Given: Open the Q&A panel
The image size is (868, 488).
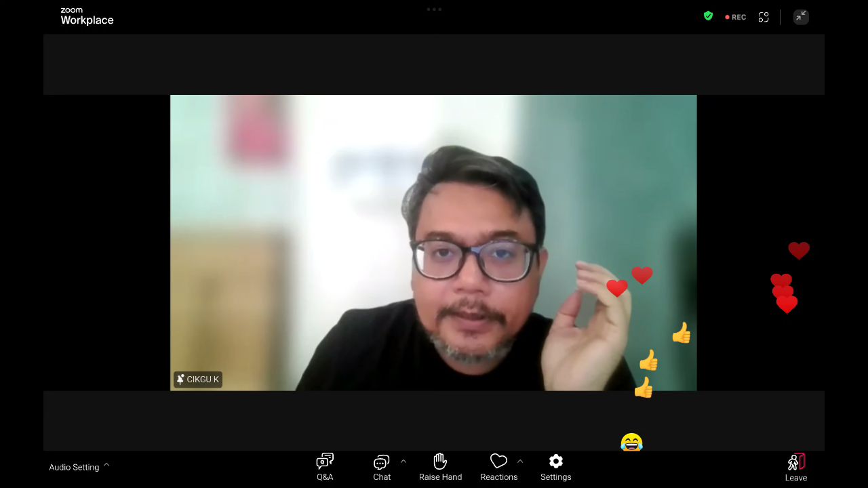Looking at the screenshot, I should [x=325, y=467].
